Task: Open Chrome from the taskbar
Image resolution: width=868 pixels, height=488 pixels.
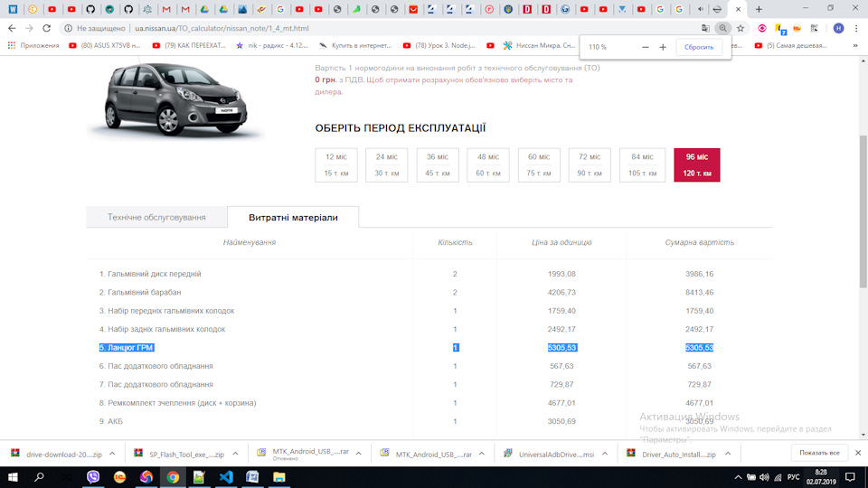Action: pos(173,477)
